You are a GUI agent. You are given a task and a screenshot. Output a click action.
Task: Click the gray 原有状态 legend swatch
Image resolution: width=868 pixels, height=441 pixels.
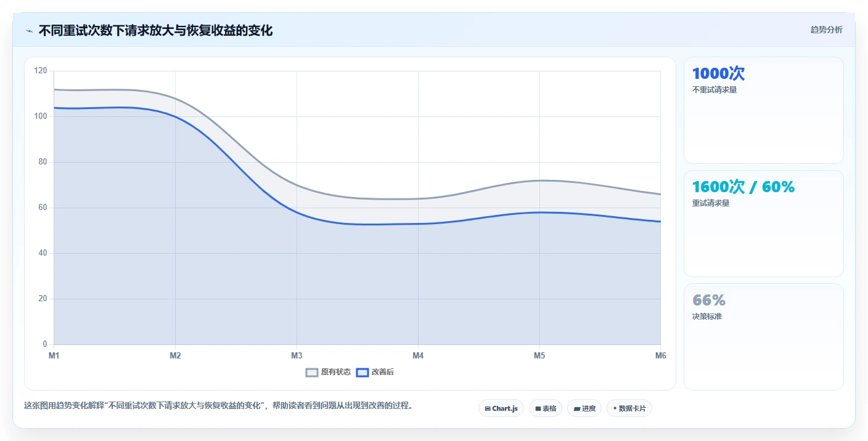point(312,372)
